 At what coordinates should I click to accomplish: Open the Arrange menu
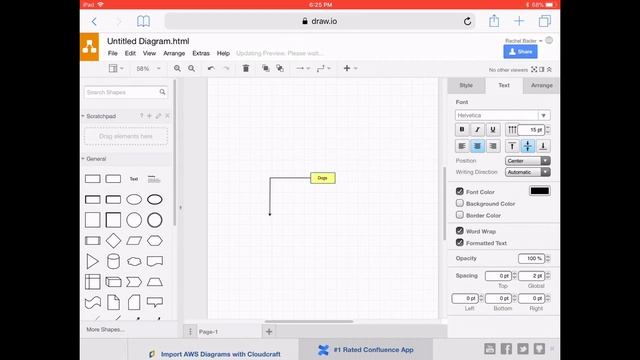tap(174, 53)
